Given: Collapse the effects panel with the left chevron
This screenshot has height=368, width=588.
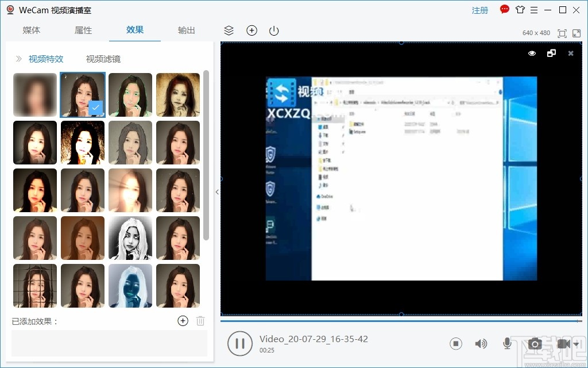Looking at the screenshot, I should click(217, 192).
